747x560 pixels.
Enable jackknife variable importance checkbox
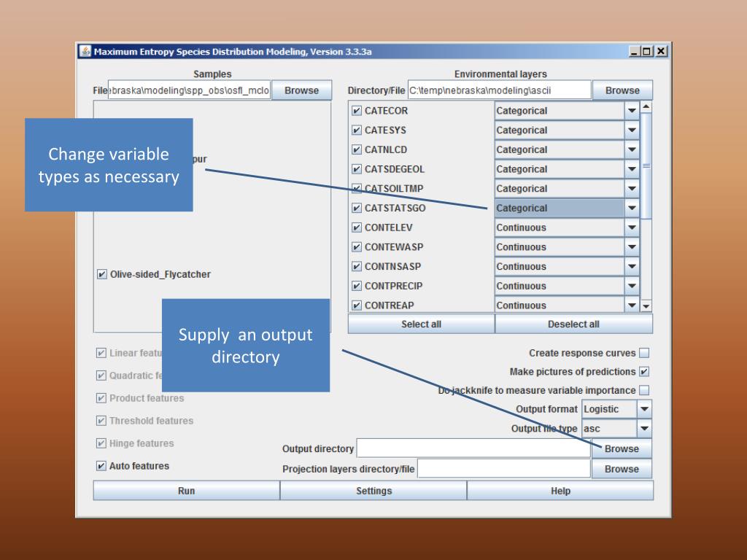pos(644,390)
